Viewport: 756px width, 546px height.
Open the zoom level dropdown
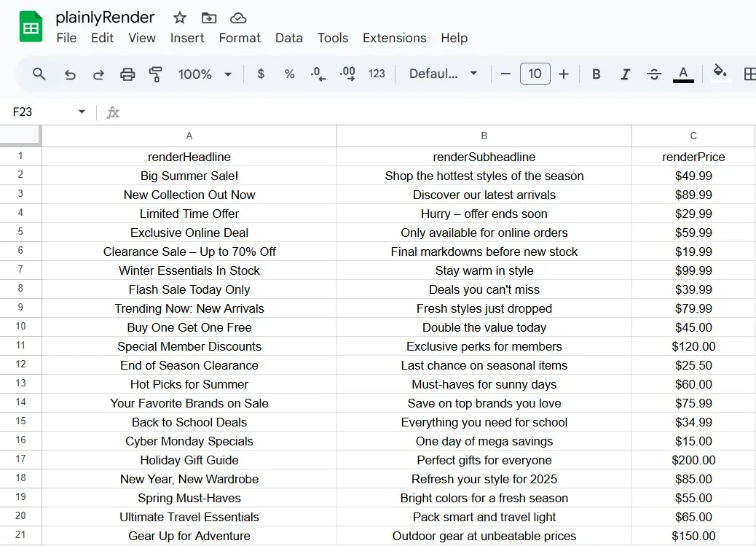[x=205, y=74]
